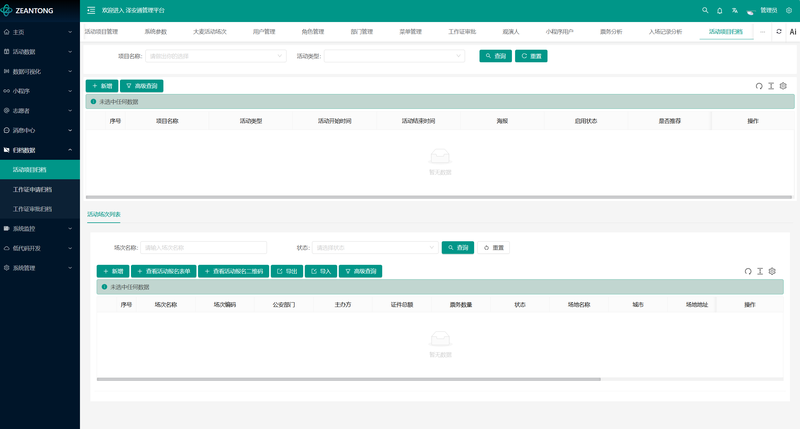Open notifications via the bell icon
This screenshot has height=429, width=800.
point(720,10)
